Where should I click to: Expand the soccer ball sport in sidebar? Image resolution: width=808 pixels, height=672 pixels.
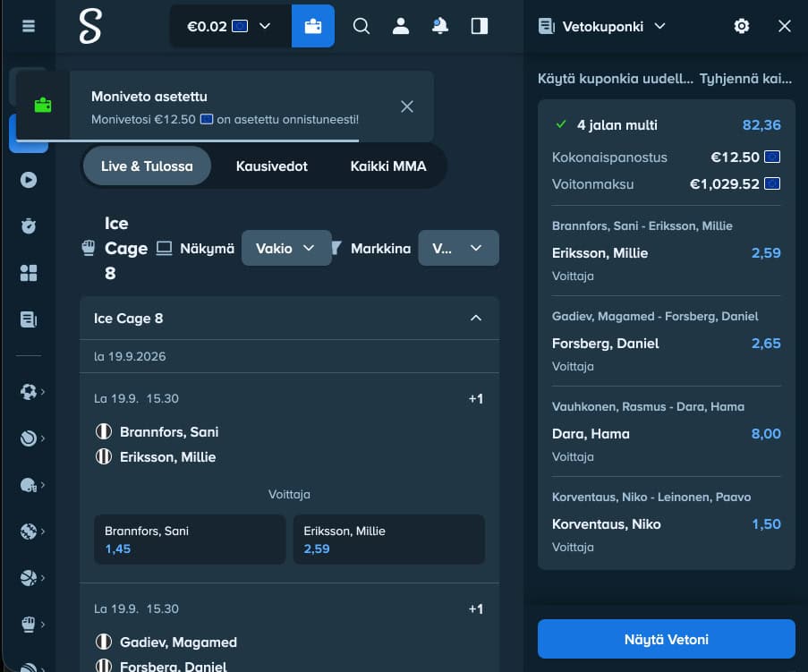pos(32,392)
